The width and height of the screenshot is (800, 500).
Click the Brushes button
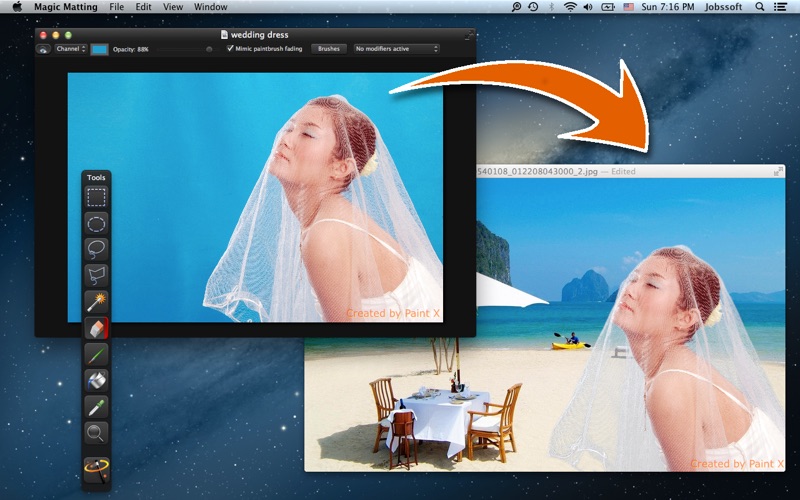(328, 48)
